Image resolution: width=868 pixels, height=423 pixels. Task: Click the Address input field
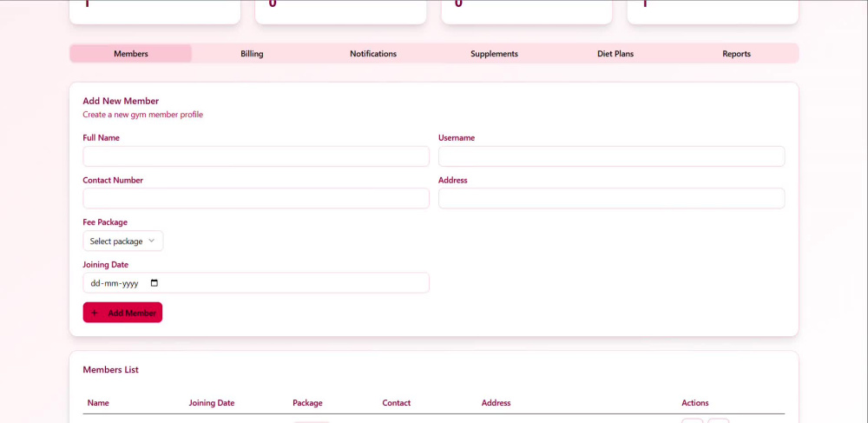tap(611, 198)
